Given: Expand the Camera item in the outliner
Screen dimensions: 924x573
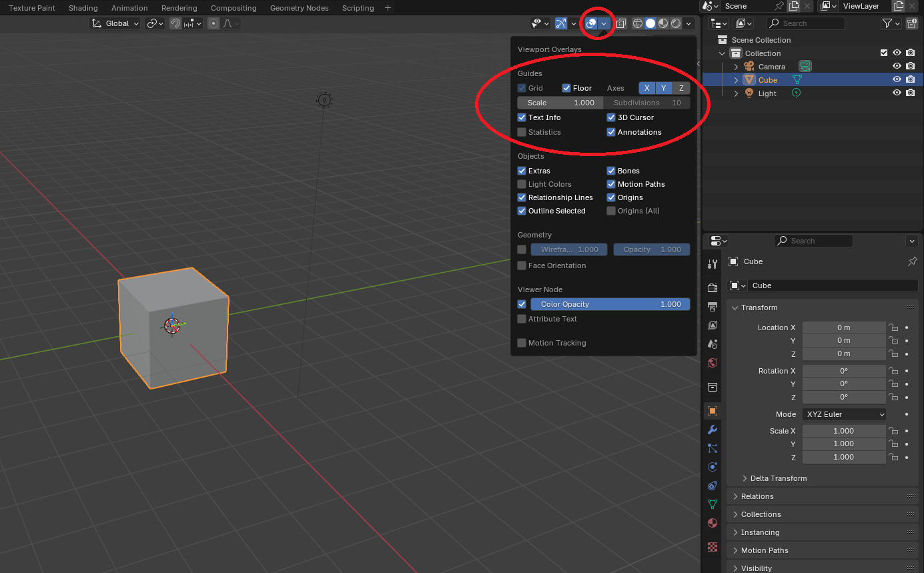Looking at the screenshot, I should tap(736, 67).
